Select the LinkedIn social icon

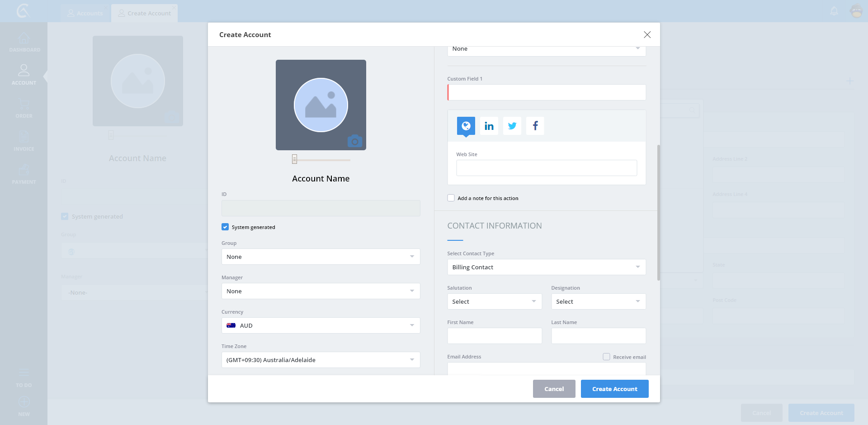pyautogui.click(x=489, y=126)
